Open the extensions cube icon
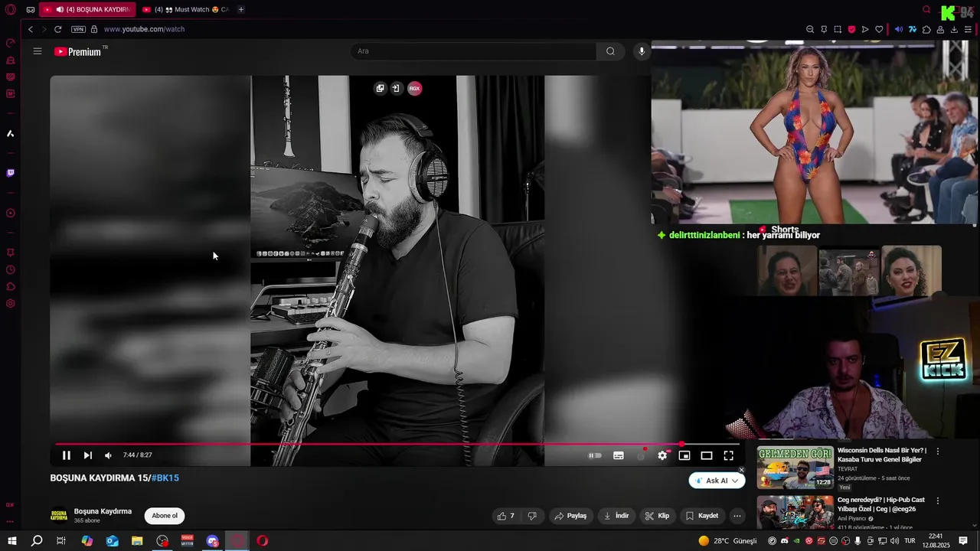This screenshot has width=980, height=551. tap(926, 29)
